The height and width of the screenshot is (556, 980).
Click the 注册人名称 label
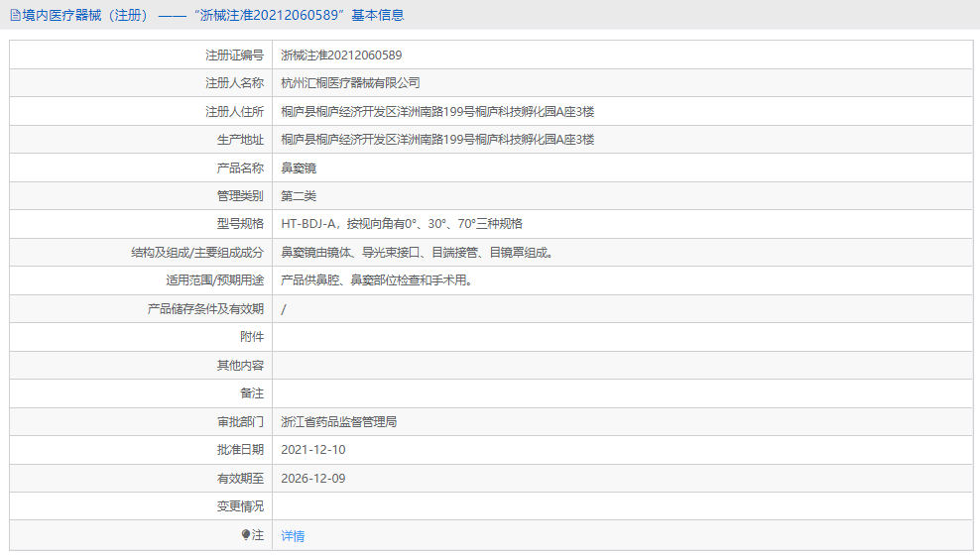tap(234, 83)
